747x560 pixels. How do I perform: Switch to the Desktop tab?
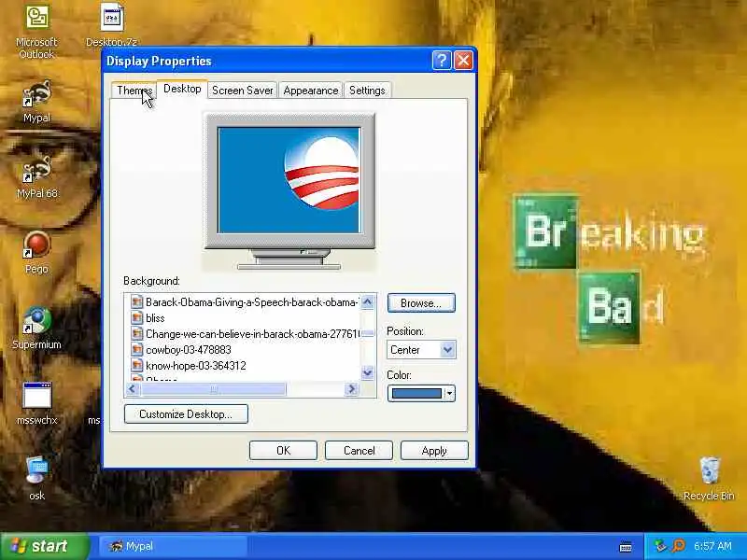[182, 89]
